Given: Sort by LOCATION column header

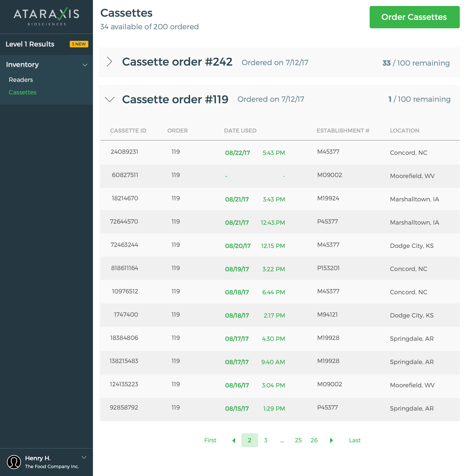Looking at the screenshot, I should 404,131.
